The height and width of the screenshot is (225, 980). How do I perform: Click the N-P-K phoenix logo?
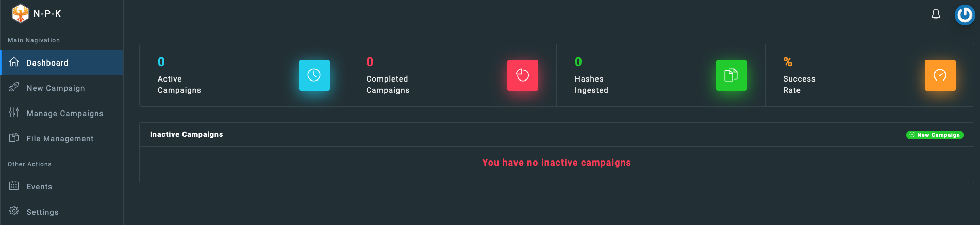[20, 13]
